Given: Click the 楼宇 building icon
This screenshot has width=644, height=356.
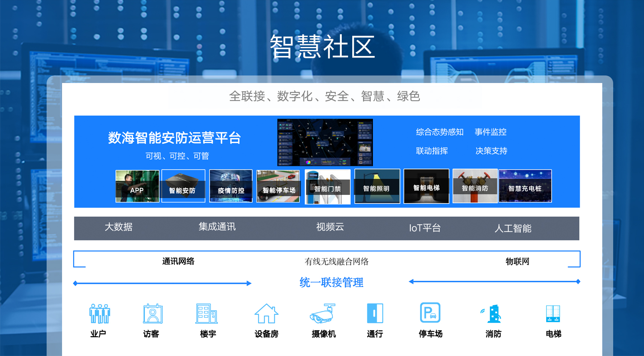Looking at the screenshot, I should (x=206, y=314).
